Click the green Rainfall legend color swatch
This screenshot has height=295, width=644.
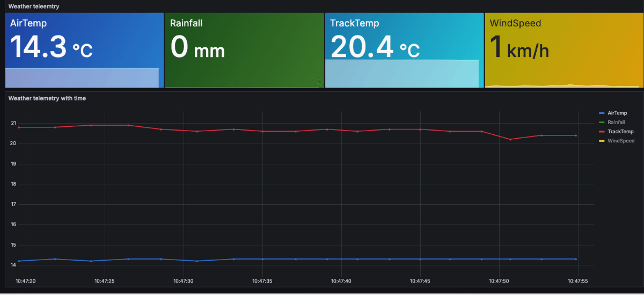point(602,122)
